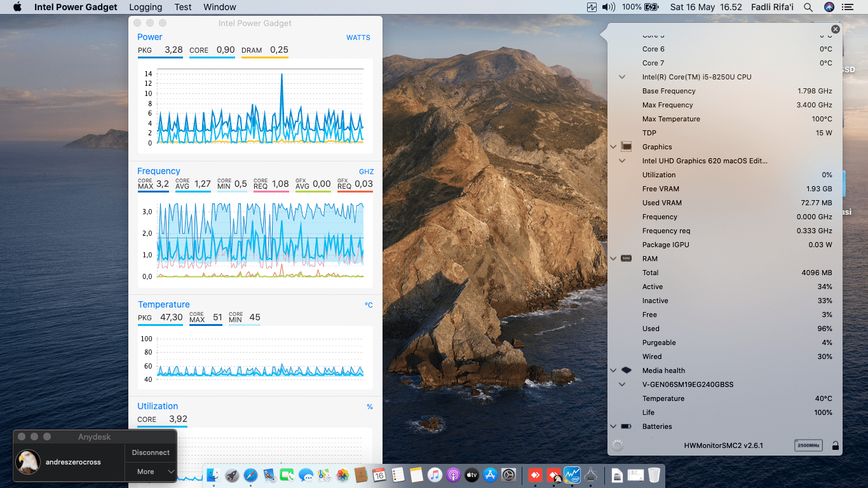The image size is (868, 488).
Task: Click the Power chart in Power Gadget
Action: point(255,105)
